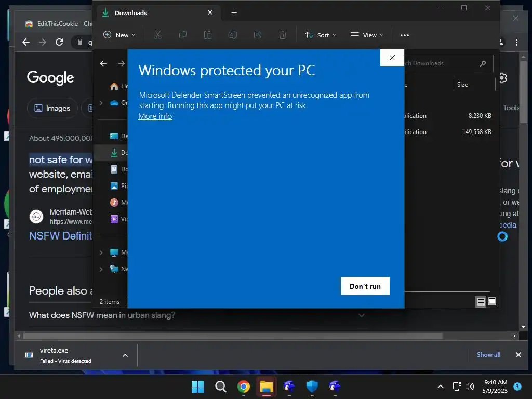
Task: Open the vireta.exe download options chevron
Action: click(125, 355)
